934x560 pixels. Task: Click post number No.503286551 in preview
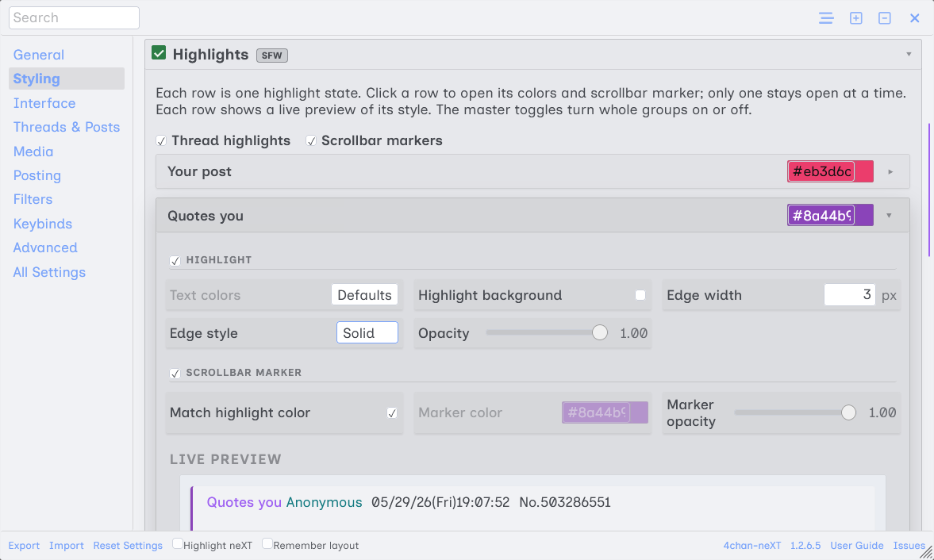click(x=565, y=502)
